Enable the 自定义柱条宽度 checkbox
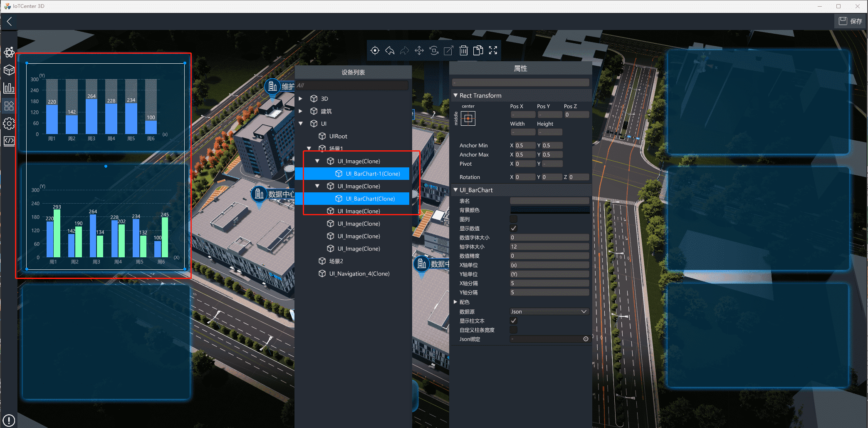Image resolution: width=868 pixels, height=428 pixels. click(x=514, y=330)
